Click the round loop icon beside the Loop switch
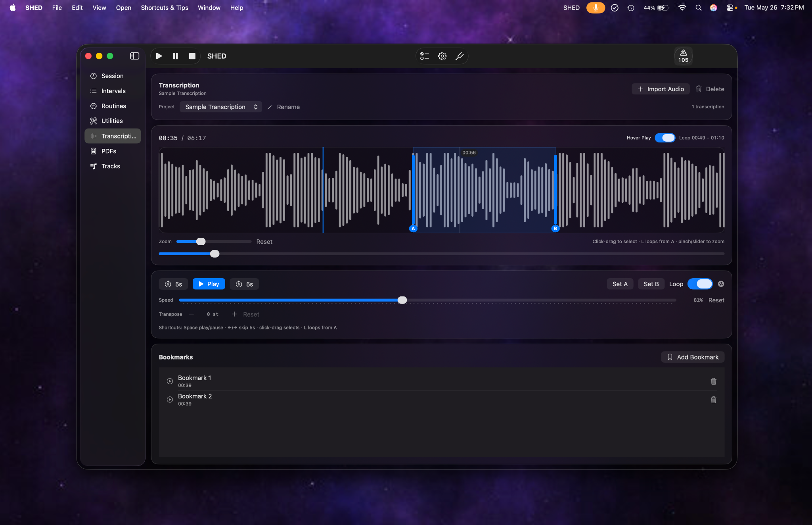The height and width of the screenshot is (525, 812). tap(721, 284)
